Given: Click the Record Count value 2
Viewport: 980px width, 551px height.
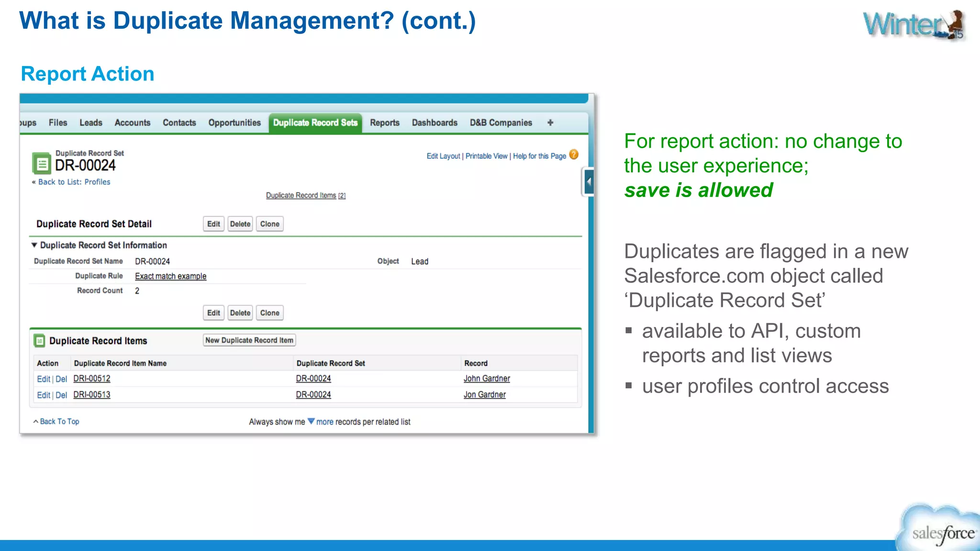Looking at the screenshot, I should pos(137,291).
